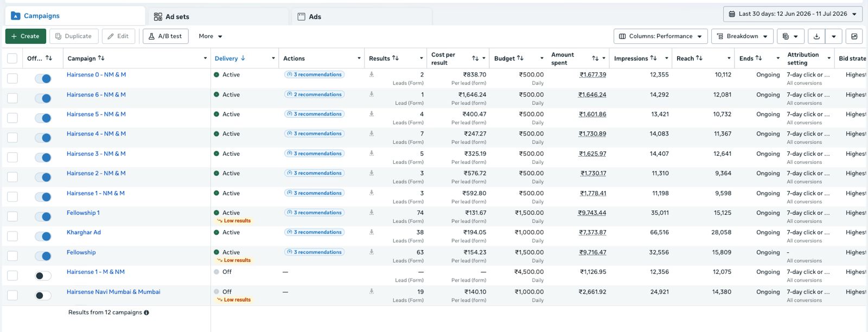This screenshot has width=868, height=332.
Task: Turn on the Hairsense 1 - M & NM toggle
Action: point(43,276)
